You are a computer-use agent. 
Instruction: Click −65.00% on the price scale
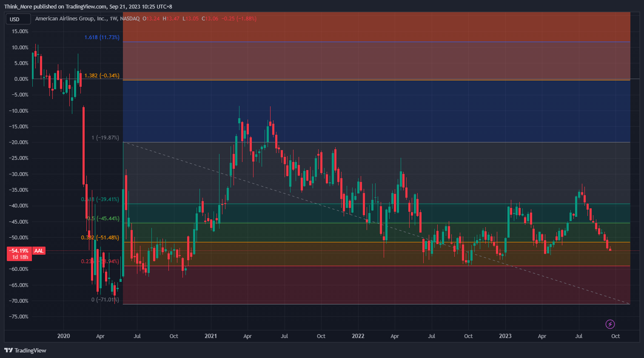(19, 285)
